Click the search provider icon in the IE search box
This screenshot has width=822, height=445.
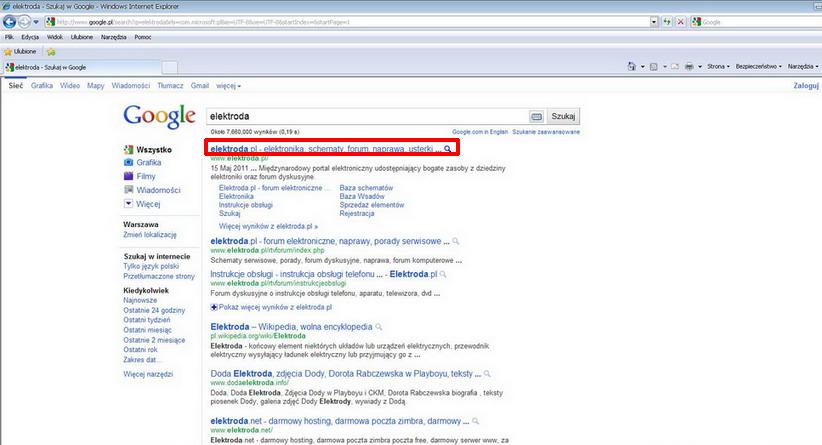696,22
